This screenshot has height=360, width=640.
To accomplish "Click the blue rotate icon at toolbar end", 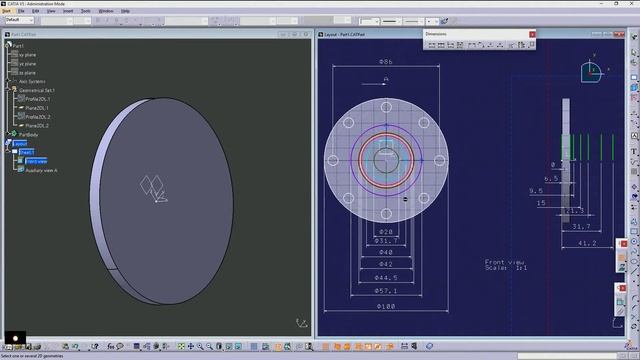I will [429, 347].
